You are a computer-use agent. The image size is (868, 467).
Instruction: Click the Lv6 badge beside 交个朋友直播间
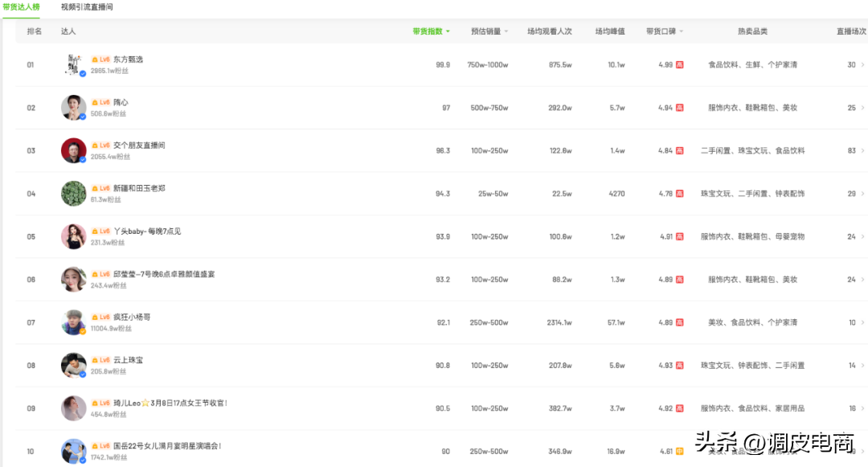tap(100, 145)
